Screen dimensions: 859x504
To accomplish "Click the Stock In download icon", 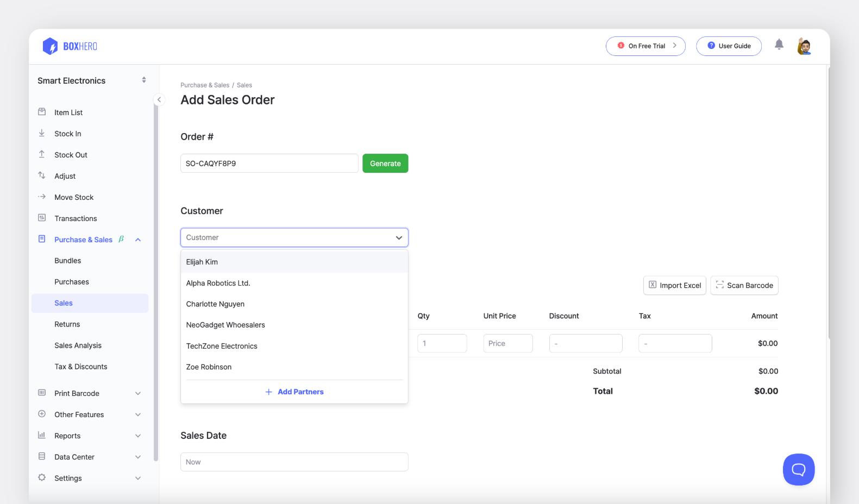I will [42, 133].
